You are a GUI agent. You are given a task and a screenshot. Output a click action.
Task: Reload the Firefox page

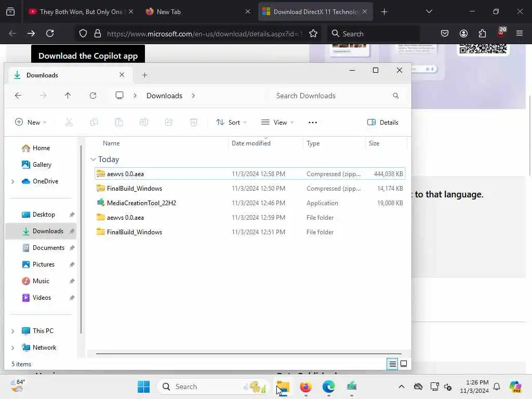click(x=50, y=33)
